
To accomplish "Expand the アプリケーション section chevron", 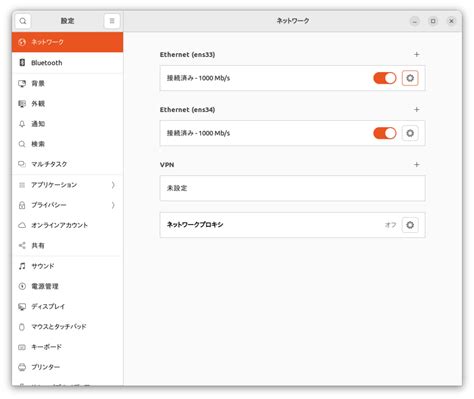I will [113, 185].
